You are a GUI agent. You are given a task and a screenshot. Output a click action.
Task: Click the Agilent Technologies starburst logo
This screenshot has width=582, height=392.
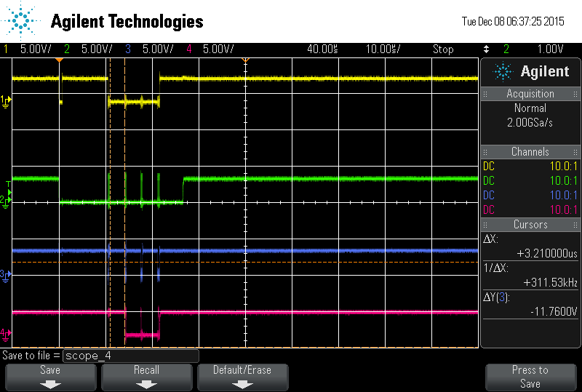[21, 21]
